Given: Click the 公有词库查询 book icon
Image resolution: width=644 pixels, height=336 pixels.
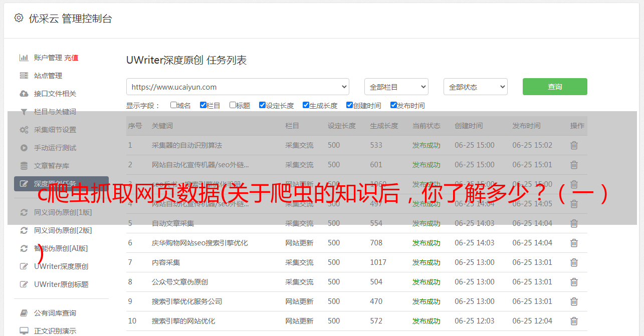Looking at the screenshot, I should point(24,313).
